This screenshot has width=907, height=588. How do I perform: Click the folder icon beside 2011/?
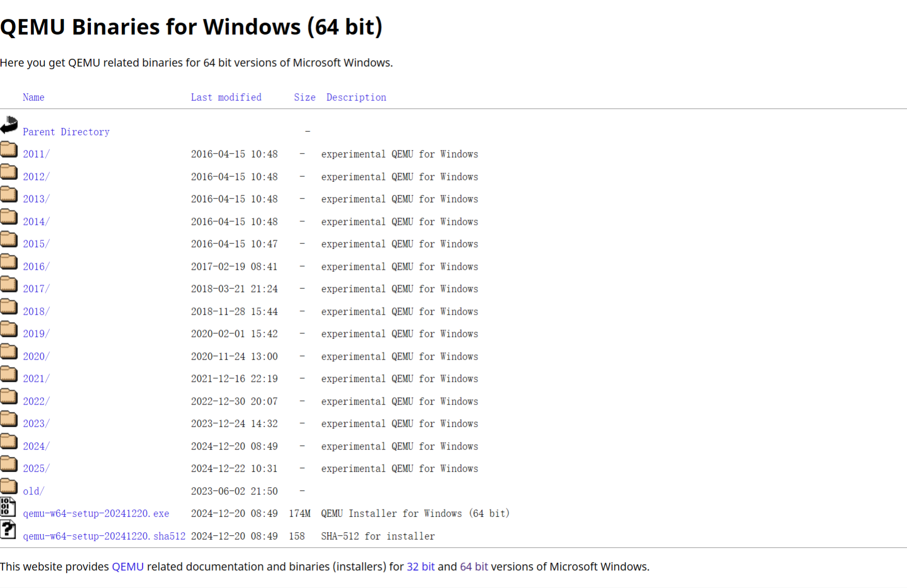tap(9, 149)
